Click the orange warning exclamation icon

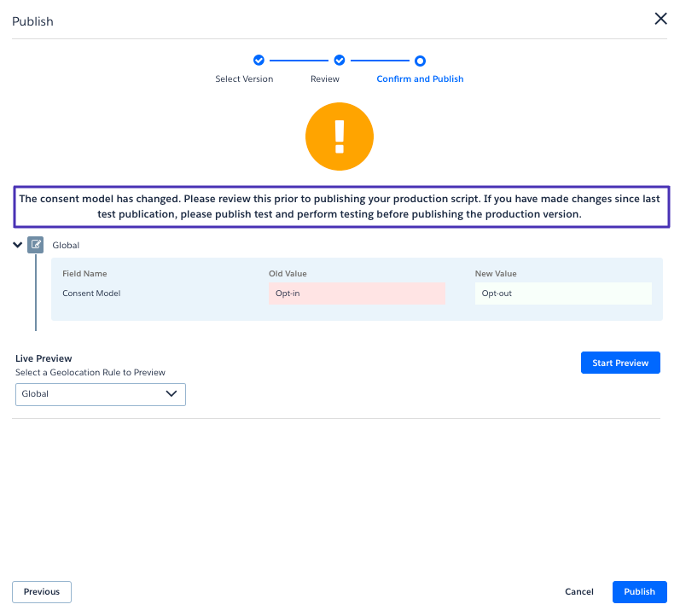(340, 137)
